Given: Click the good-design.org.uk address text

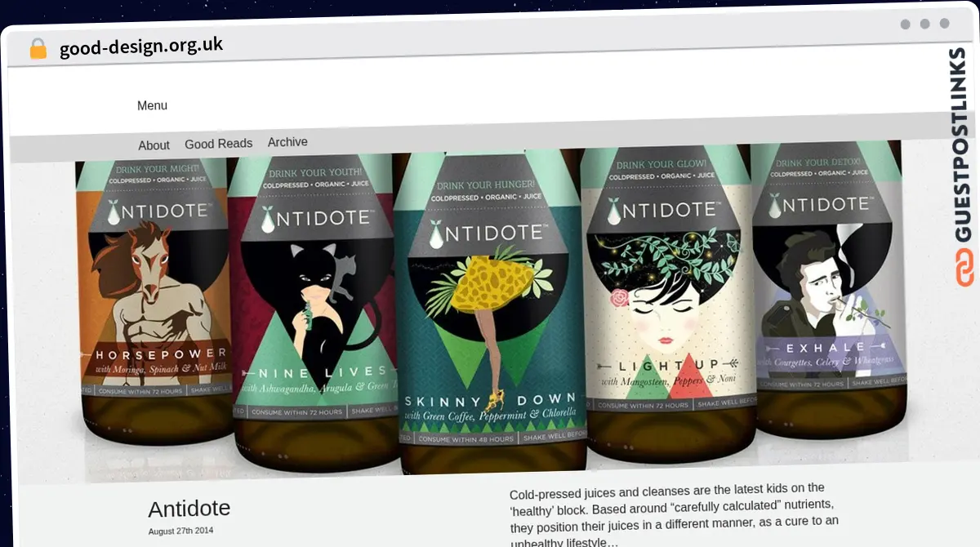Looking at the screenshot, I should (140, 47).
